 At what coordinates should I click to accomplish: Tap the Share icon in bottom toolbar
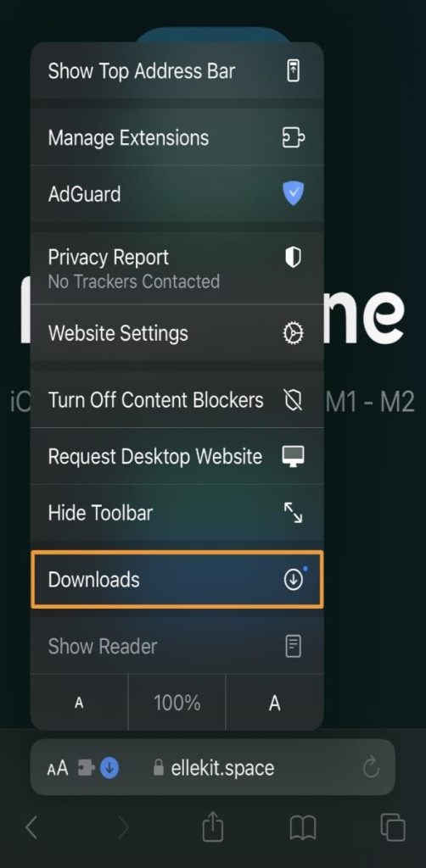(213, 827)
